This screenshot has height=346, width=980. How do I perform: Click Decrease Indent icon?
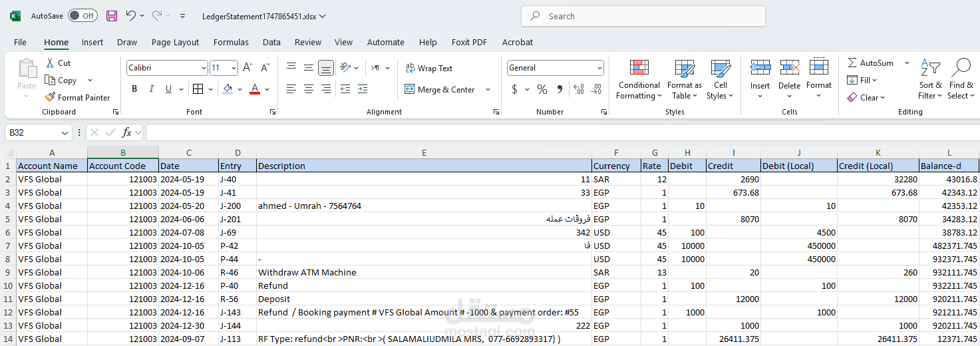[x=345, y=89]
